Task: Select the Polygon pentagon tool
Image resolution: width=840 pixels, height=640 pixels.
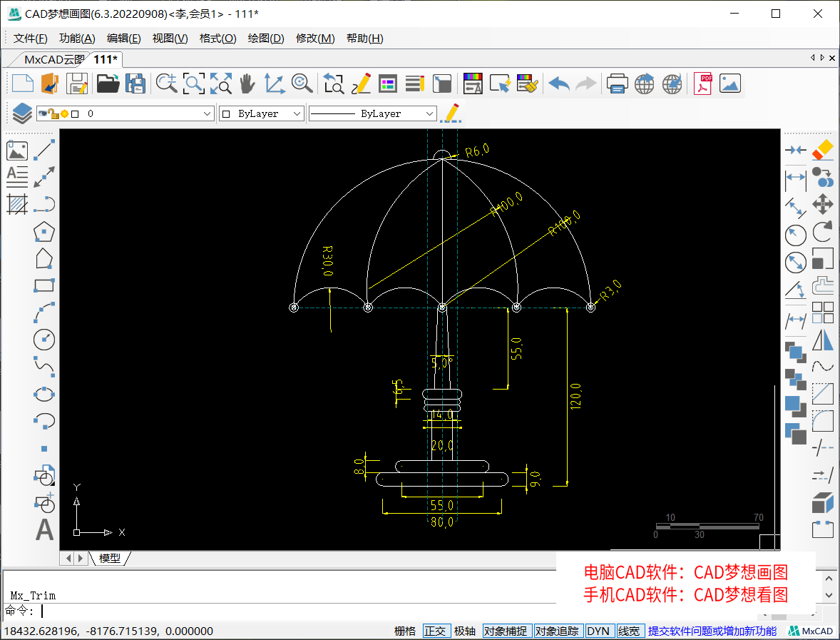Action: pos(44,232)
